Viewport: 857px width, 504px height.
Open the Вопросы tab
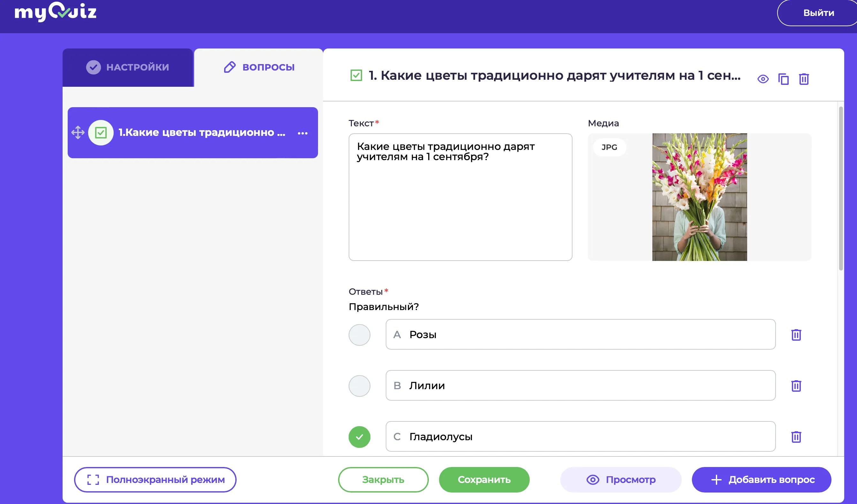[259, 67]
